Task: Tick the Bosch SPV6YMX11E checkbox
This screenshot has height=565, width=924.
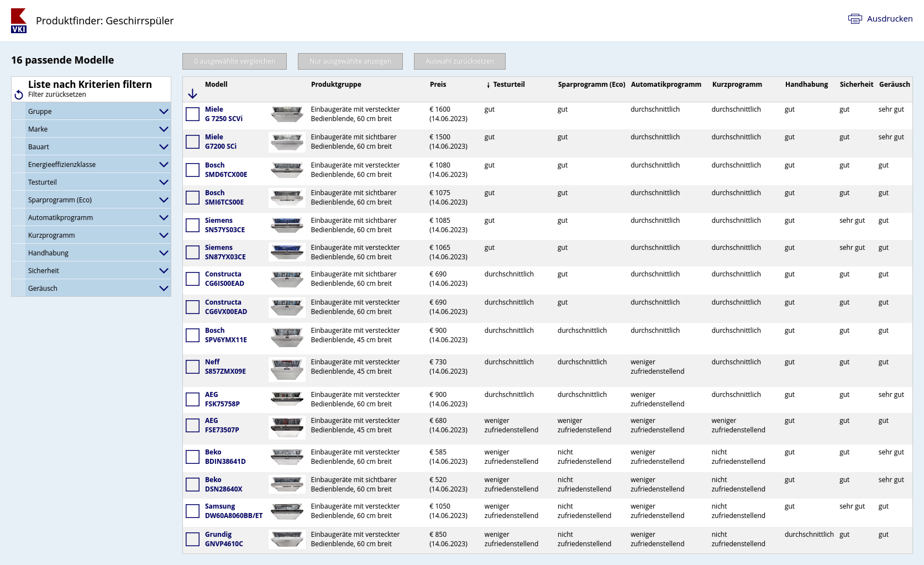Action: pos(192,335)
